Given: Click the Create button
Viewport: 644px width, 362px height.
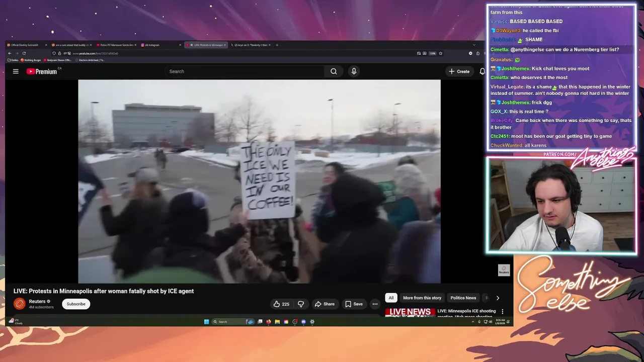Looking at the screenshot, I should [459, 71].
